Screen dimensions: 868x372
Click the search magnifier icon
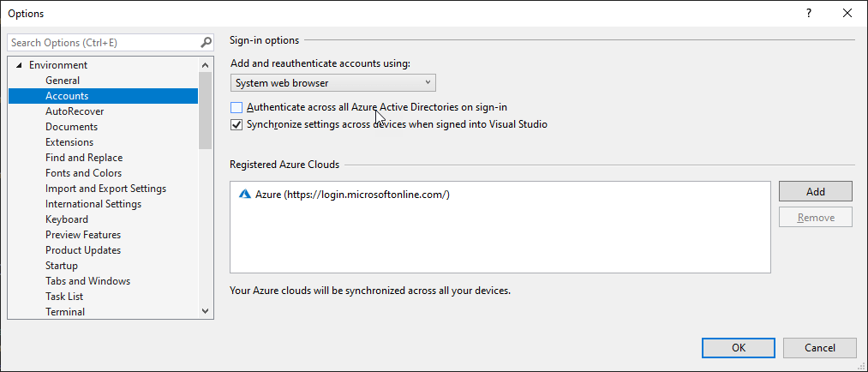(x=206, y=42)
